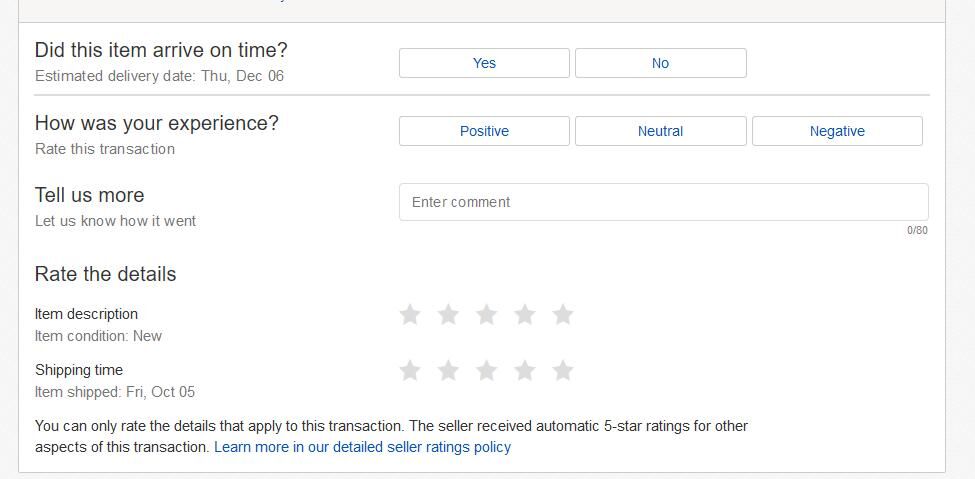Select Yes for item arrived on time
Screen dimensions: 975x479
point(484,63)
